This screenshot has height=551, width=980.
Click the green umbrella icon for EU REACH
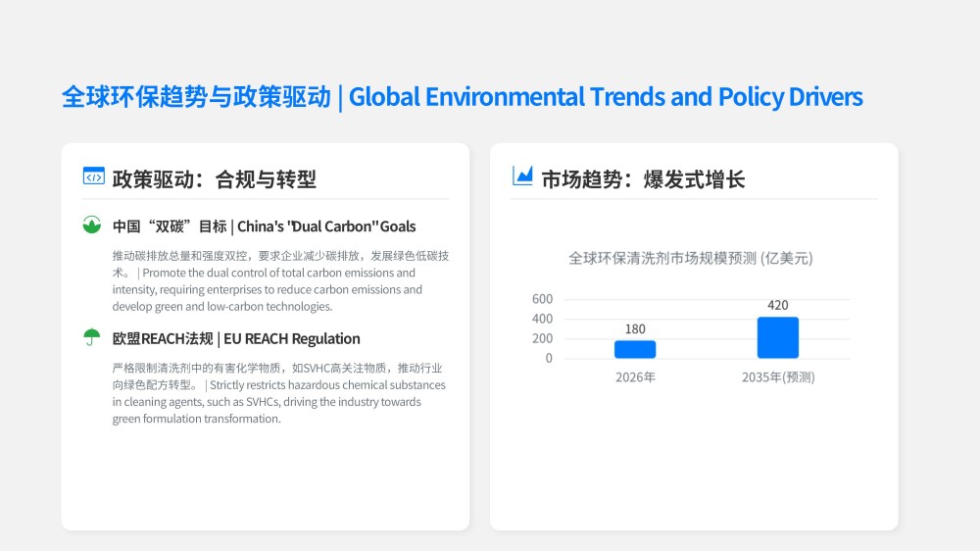(92, 337)
